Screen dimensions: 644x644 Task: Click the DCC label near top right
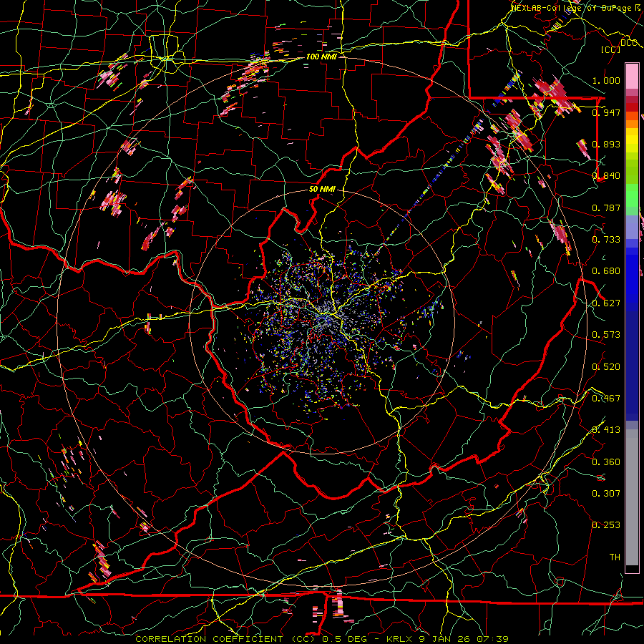pos(628,43)
